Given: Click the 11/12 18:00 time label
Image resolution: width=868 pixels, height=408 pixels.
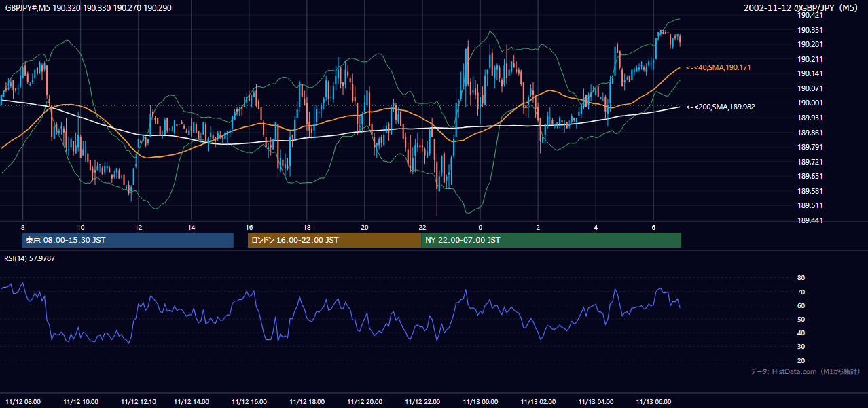Looking at the screenshot, I should pos(307,401).
